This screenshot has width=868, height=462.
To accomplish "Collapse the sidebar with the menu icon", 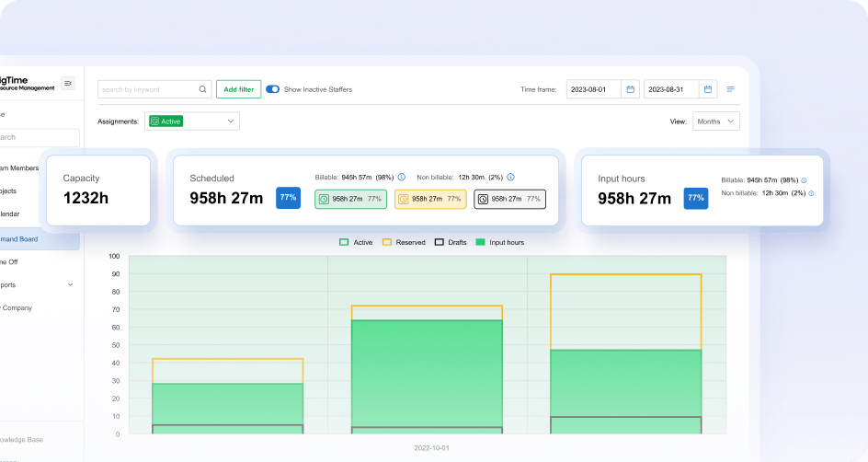I will click(68, 83).
